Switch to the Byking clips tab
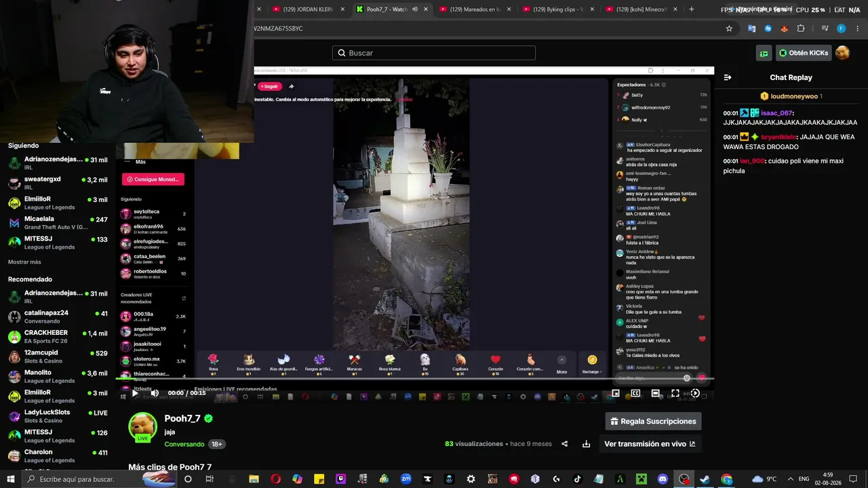Viewport: 868px width, 488px height. (x=557, y=9)
